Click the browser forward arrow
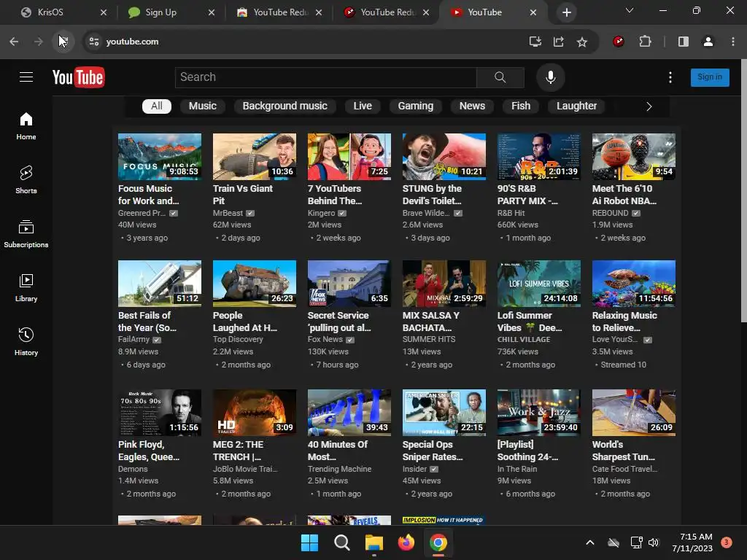The height and width of the screenshot is (560, 747). coord(39,42)
